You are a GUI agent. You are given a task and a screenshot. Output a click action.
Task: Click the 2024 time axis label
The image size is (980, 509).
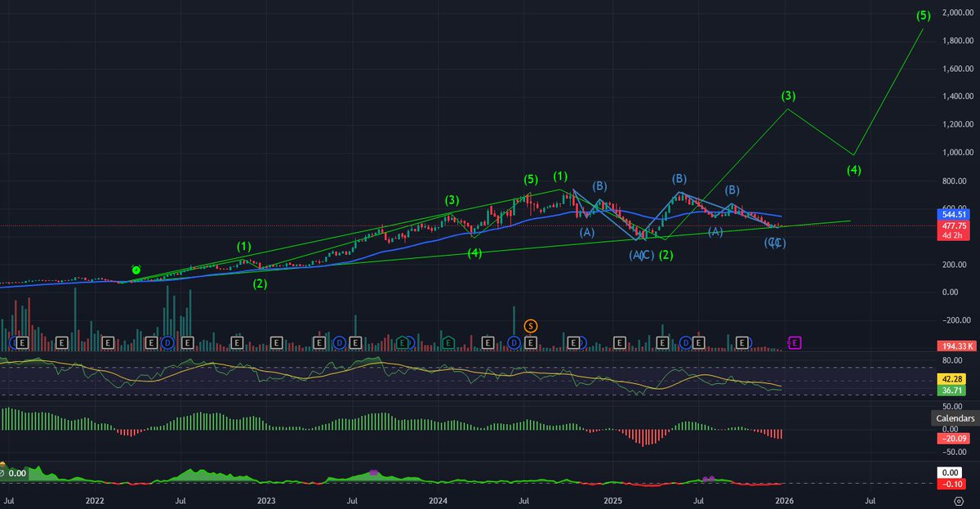coord(439,499)
